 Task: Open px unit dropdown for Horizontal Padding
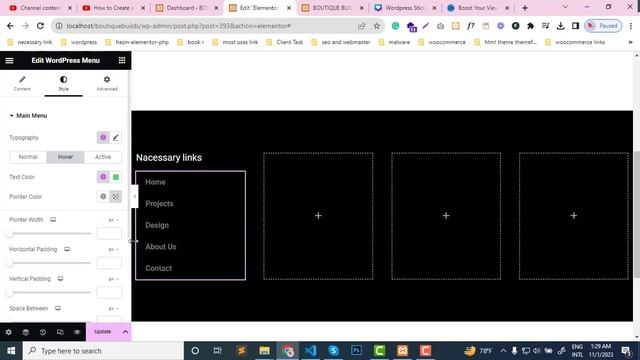pyautogui.click(x=113, y=249)
